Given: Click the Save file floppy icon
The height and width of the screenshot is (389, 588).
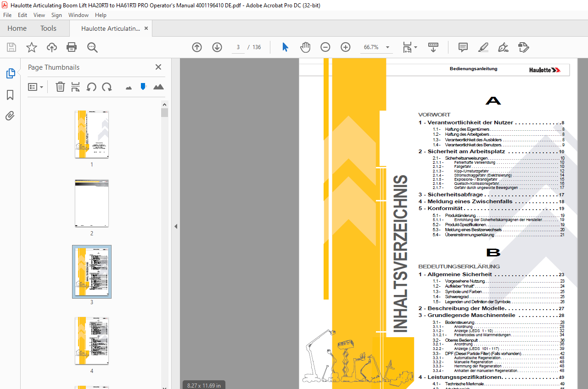Looking at the screenshot, I should tap(11, 47).
